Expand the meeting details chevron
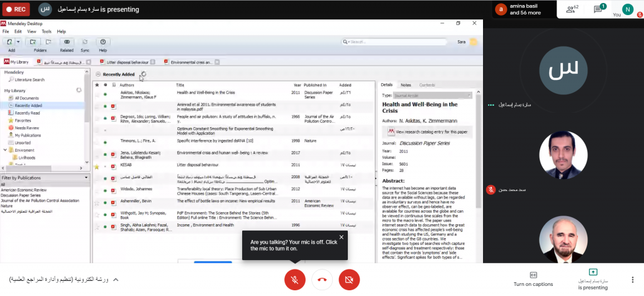The image size is (644, 296). (116, 279)
